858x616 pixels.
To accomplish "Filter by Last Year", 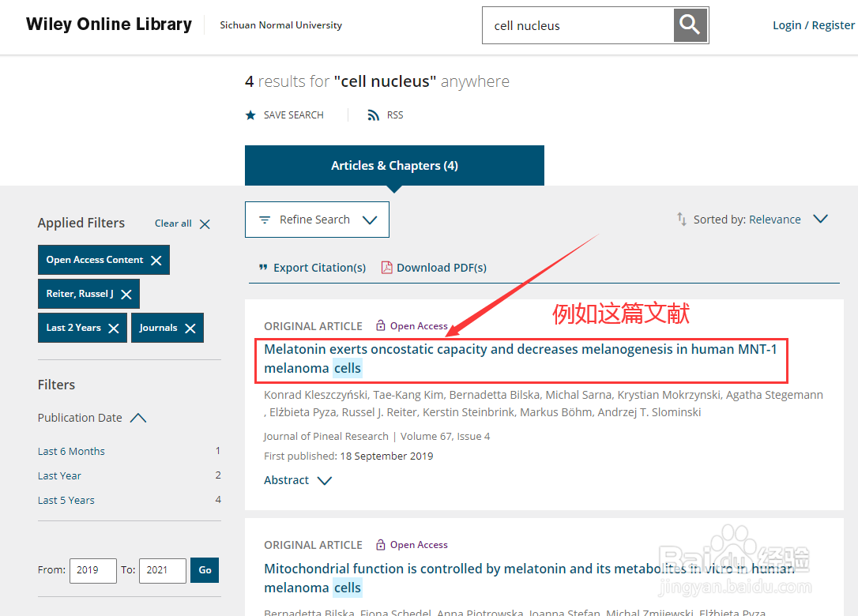I will pos(59,476).
